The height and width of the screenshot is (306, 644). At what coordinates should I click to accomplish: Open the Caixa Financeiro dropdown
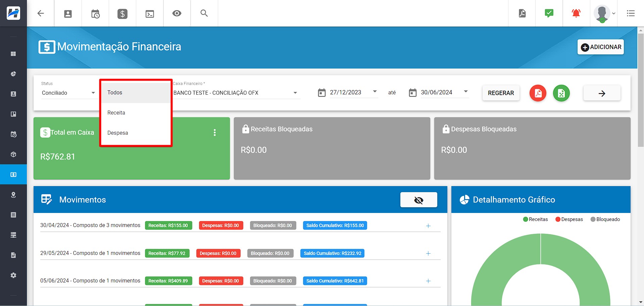[236, 93]
